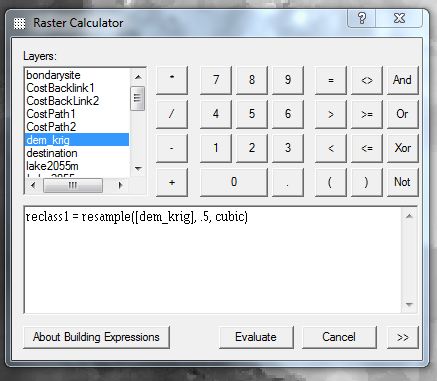This screenshot has height=381, width=437.
Task: Click the horizontal scrollbar thumb under layers
Action: coord(73,185)
